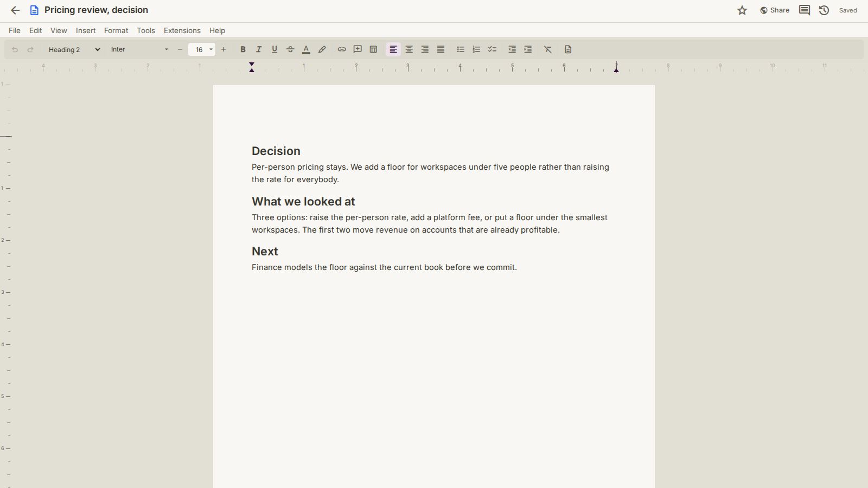
Task: Add a comment with toolbar icon
Action: click(358, 49)
